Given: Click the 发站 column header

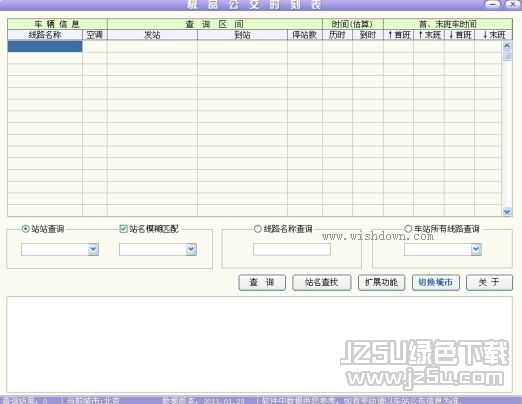Looking at the screenshot, I should pyautogui.click(x=152, y=35).
